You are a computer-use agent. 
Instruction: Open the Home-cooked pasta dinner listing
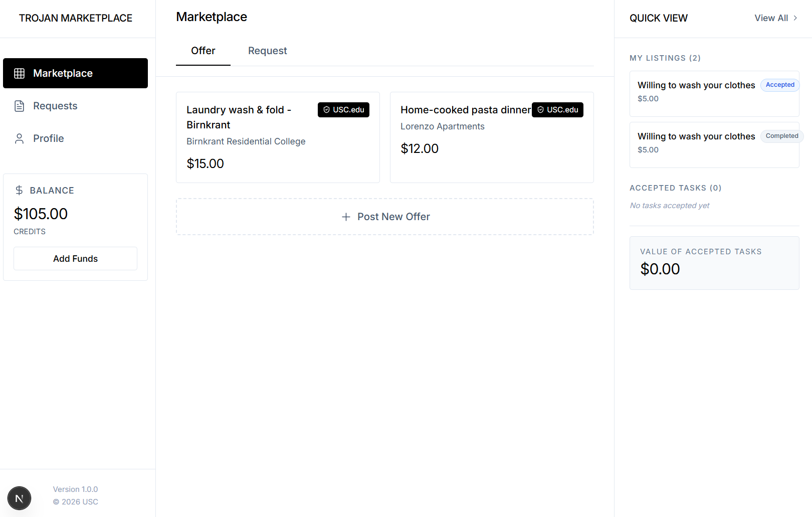492,137
